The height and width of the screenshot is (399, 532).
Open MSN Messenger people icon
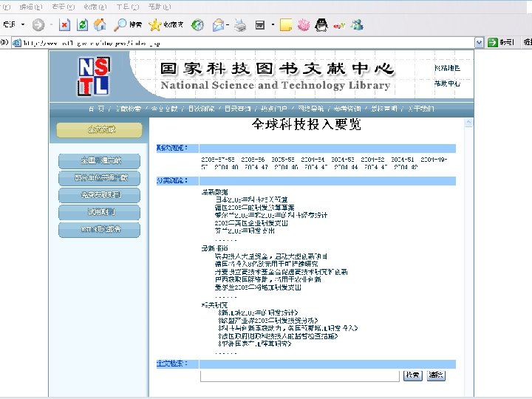[x=357, y=25]
